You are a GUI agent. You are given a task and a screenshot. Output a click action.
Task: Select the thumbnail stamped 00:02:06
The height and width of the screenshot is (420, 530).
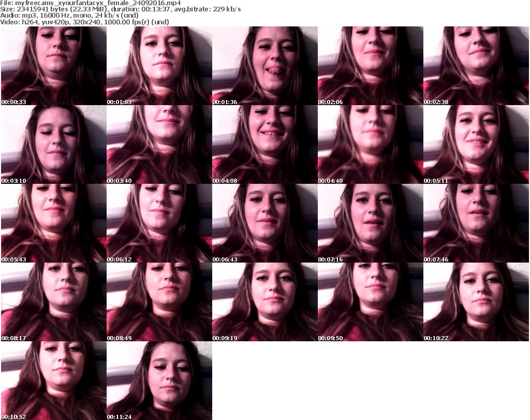[x=371, y=66]
